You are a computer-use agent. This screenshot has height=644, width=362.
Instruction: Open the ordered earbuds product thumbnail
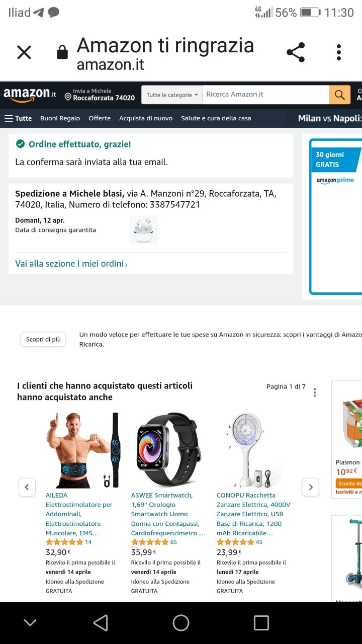pyautogui.click(x=143, y=230)
